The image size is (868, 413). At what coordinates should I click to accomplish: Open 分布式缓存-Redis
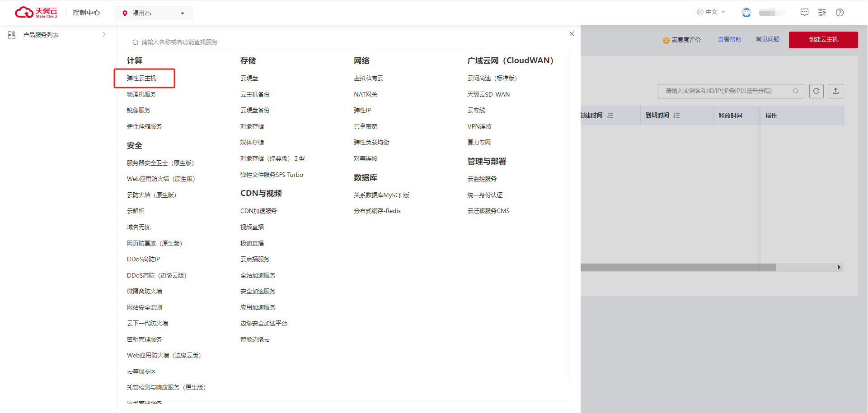tap(377, 211)
